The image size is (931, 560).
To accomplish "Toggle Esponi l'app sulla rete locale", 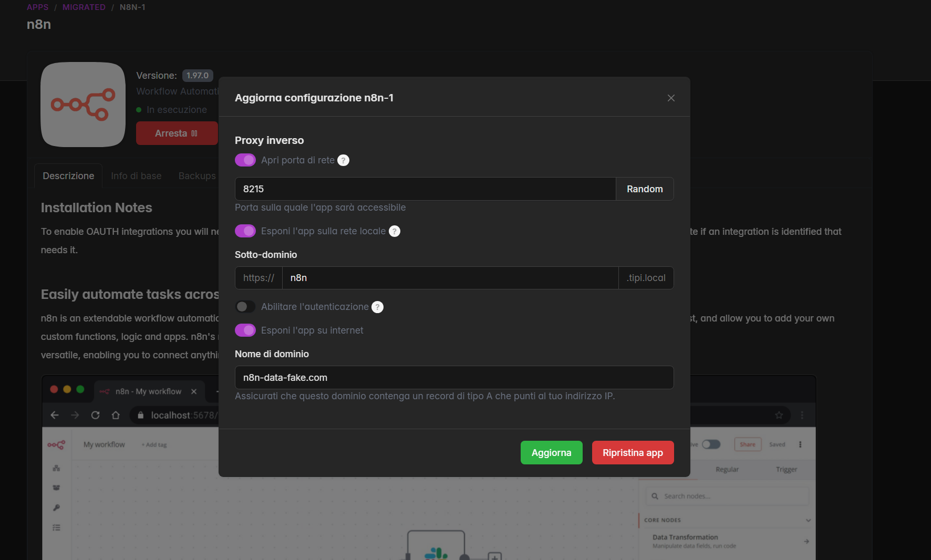I will 245,231.
